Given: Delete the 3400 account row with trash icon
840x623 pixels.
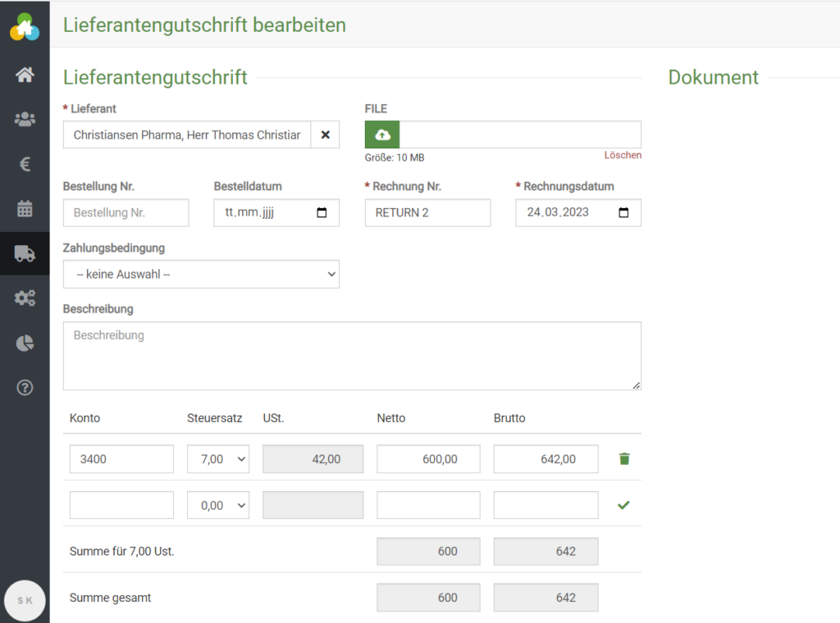Looking at the screenshot, I should (624, 459).
